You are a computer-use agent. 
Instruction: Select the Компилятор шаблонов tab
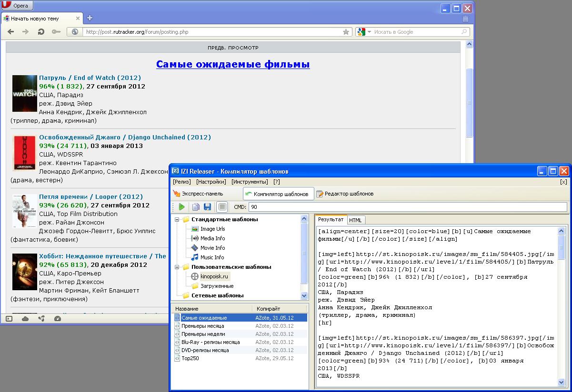(x=279, y=194)
